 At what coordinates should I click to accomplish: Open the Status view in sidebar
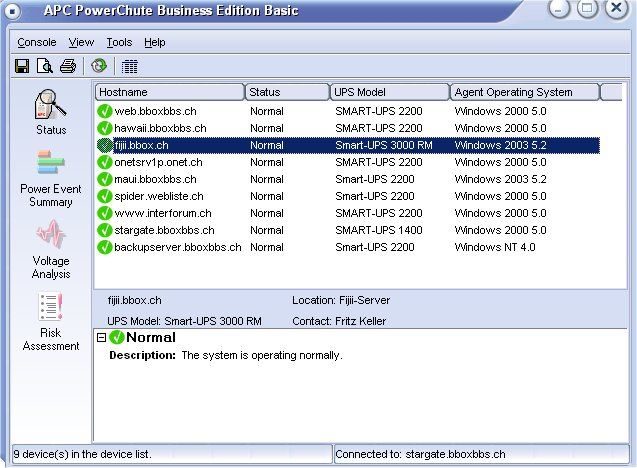point(51,113)
